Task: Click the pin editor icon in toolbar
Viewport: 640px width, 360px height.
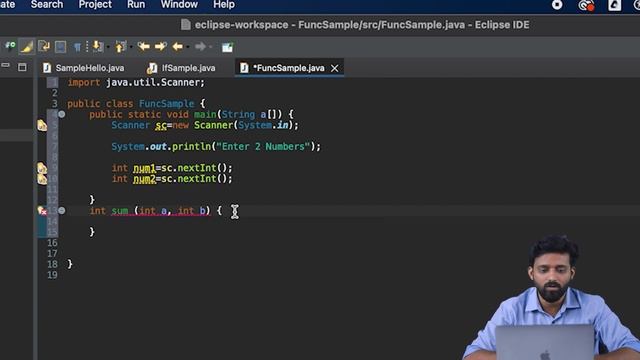Action: coord(227,47)
